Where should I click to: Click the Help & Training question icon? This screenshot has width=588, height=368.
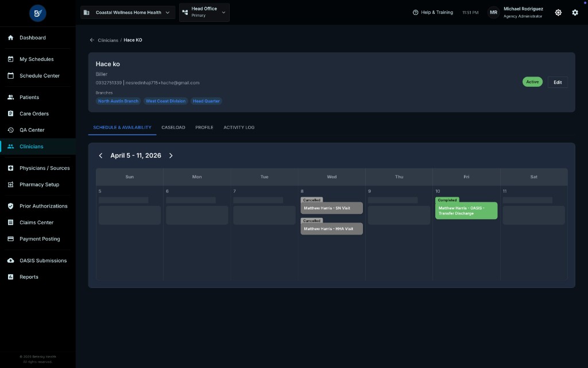tap(415, 13)
